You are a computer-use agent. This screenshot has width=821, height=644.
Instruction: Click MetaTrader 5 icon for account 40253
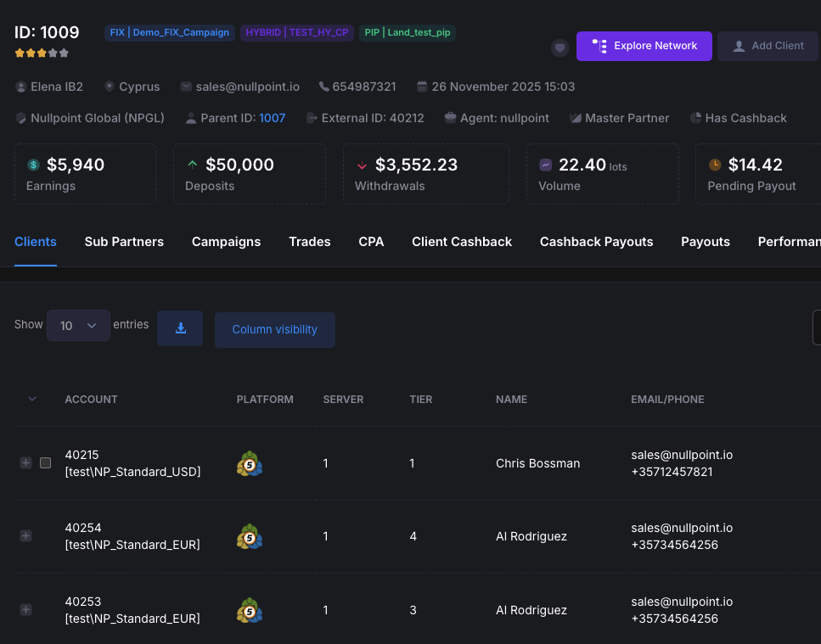coord(250,610)
